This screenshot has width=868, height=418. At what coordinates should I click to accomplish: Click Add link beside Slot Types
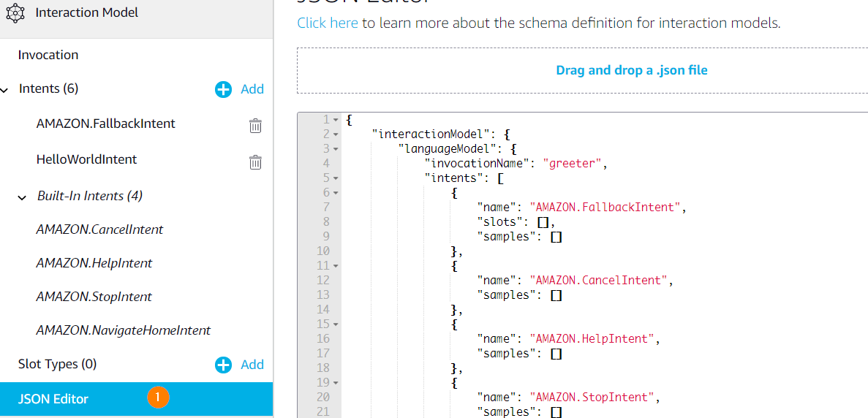click(x=252, y=365)
